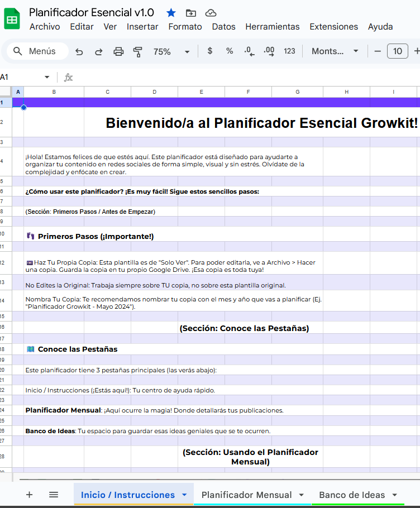The width and height of the screenshot is (420, 508).
Task: Switch to Planificador Mensual tab
Action: (x=246, y=495)
